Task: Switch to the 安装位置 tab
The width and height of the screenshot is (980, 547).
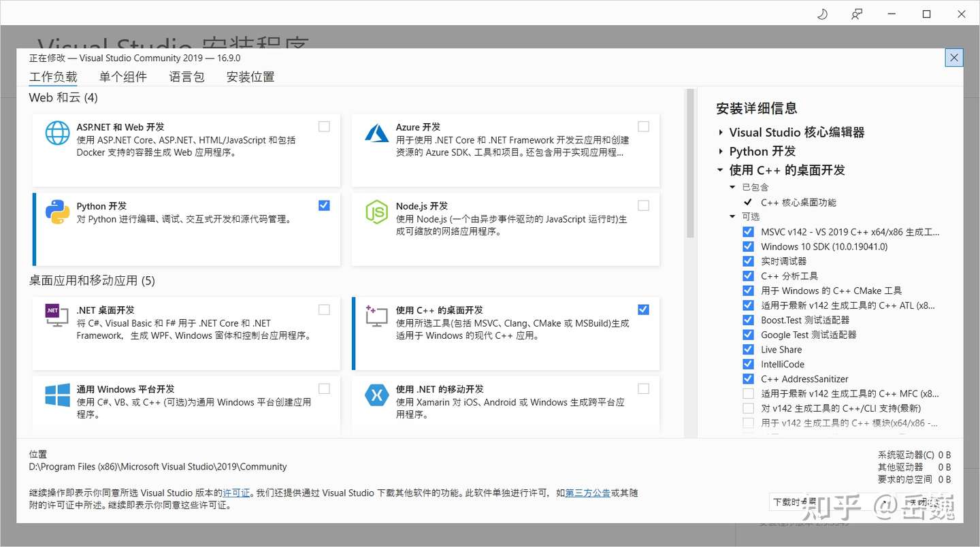Action: 250,77
